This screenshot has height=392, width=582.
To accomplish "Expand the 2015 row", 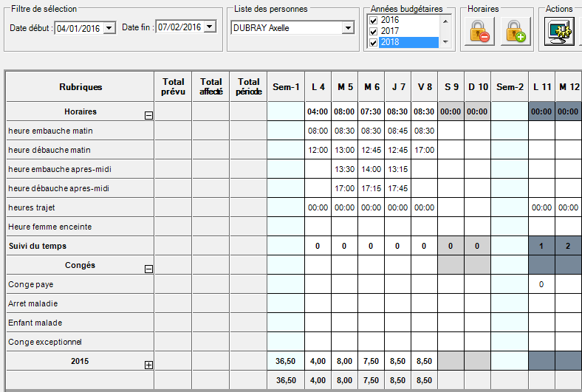I will (x=148, y=365).
